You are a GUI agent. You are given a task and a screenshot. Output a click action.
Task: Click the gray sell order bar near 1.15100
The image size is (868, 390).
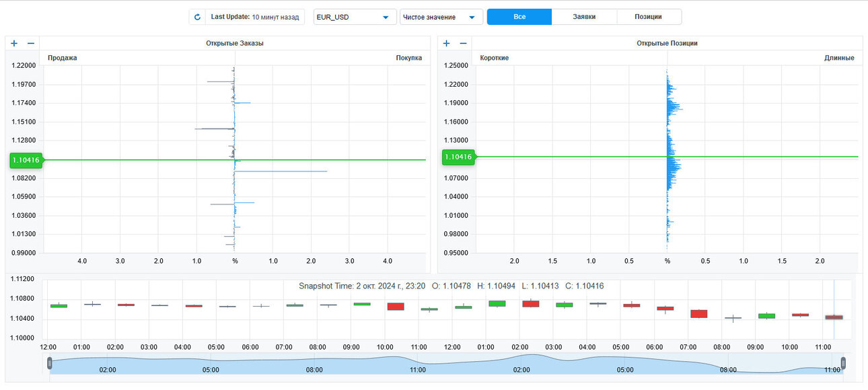215,128
